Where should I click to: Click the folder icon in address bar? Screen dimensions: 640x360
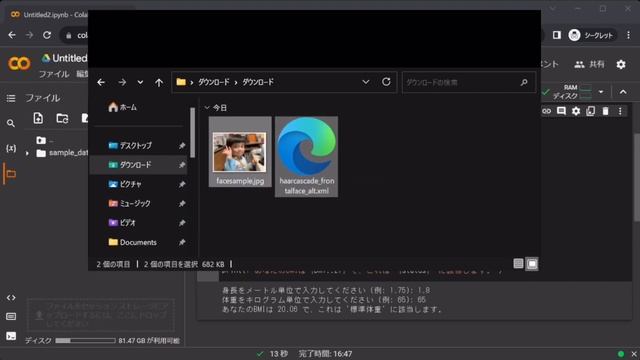(x=181, y=82)
